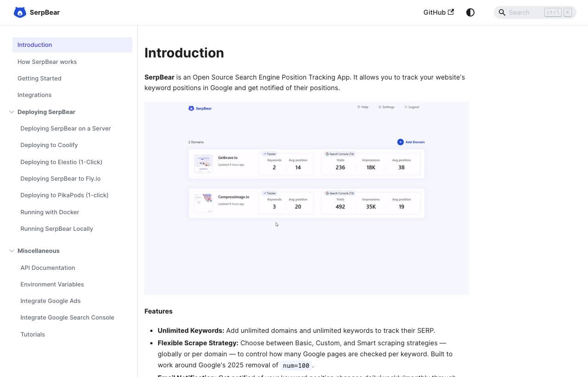Click the 236 visits value
Image resolution: width=588 pixels, height=377 pixels.
(340, 167)
